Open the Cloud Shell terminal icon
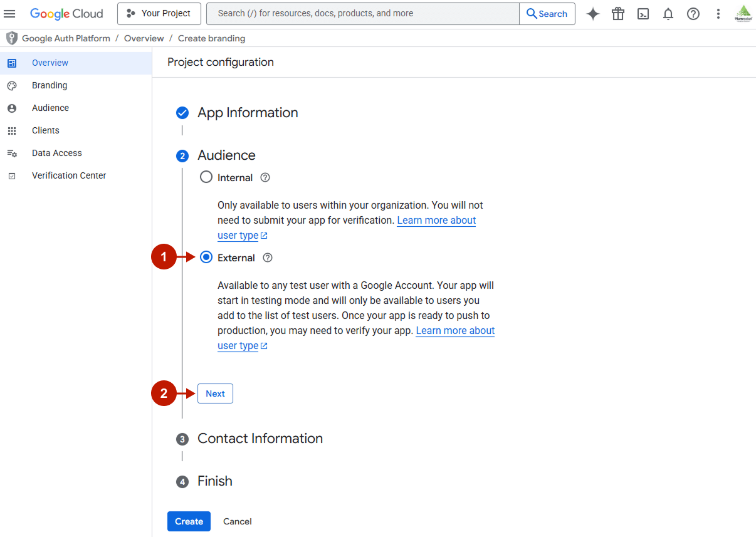756x537 pixels. click(x=643, y=13)
